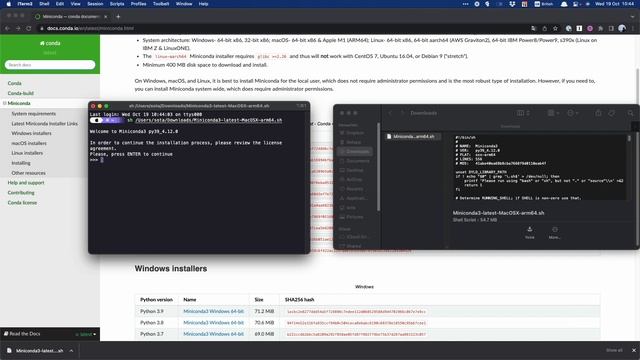The height and width of the screenshot is (360, 640).
Task: Reload the docs.conda.io page
Action: click(x=29, y=28)
